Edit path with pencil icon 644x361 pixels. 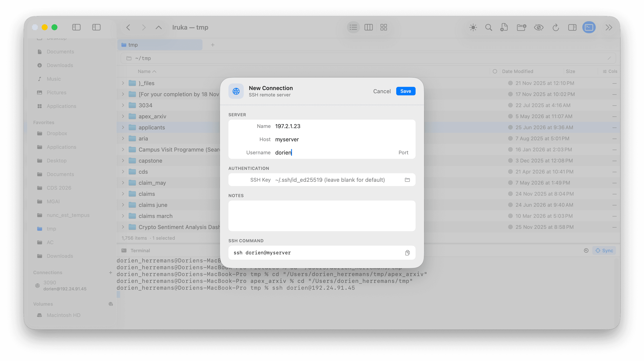pyautogui.click(x=609, y=58)
